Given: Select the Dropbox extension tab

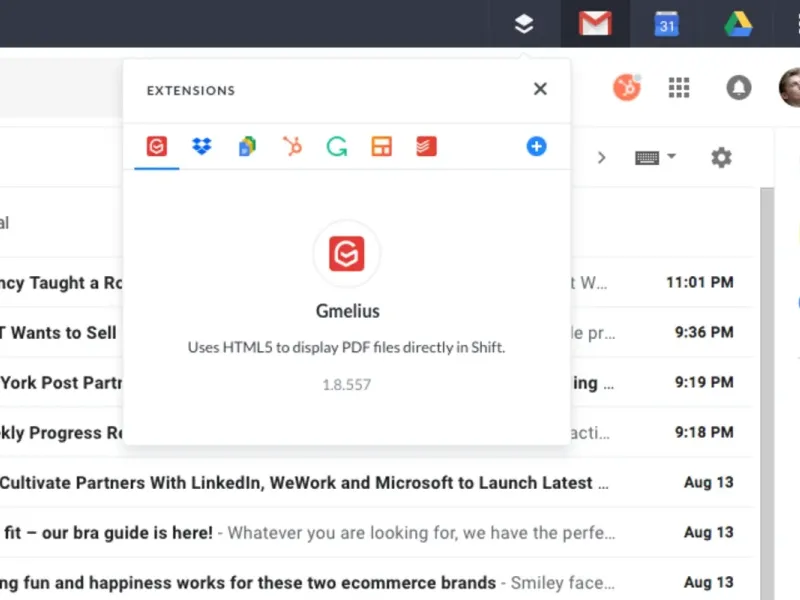Looking at the screenshot, I should tap(202, 146).
